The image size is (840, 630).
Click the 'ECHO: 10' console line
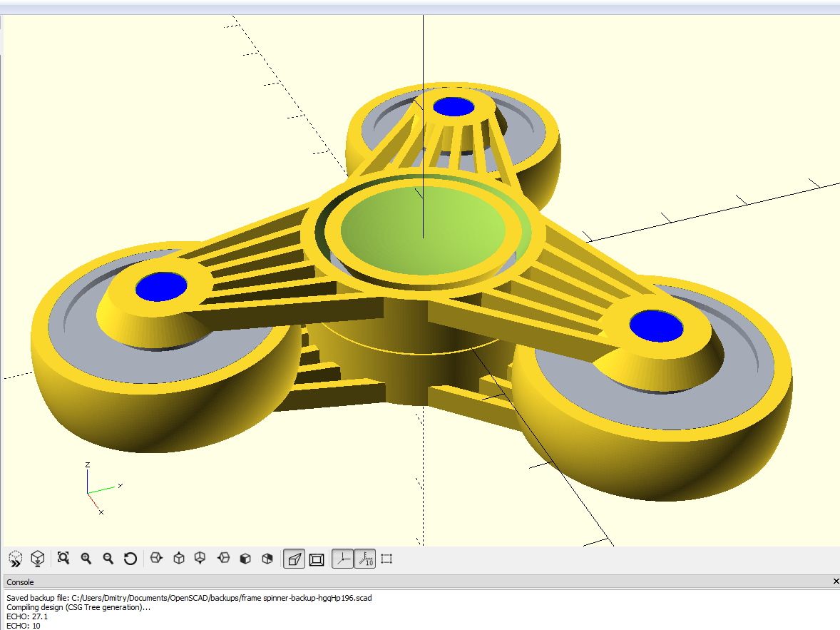(x=23, y=625)
